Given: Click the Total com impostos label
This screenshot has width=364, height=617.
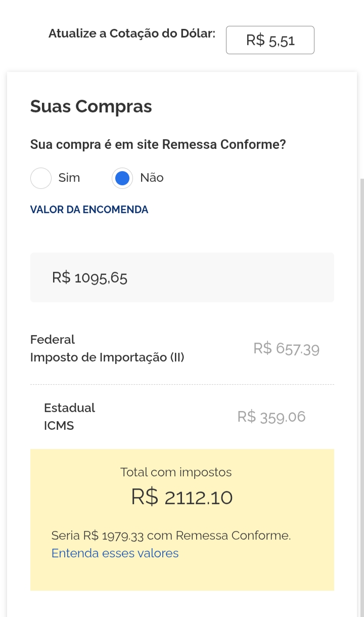Looking at the screenshot, I should tap(176, 472).
